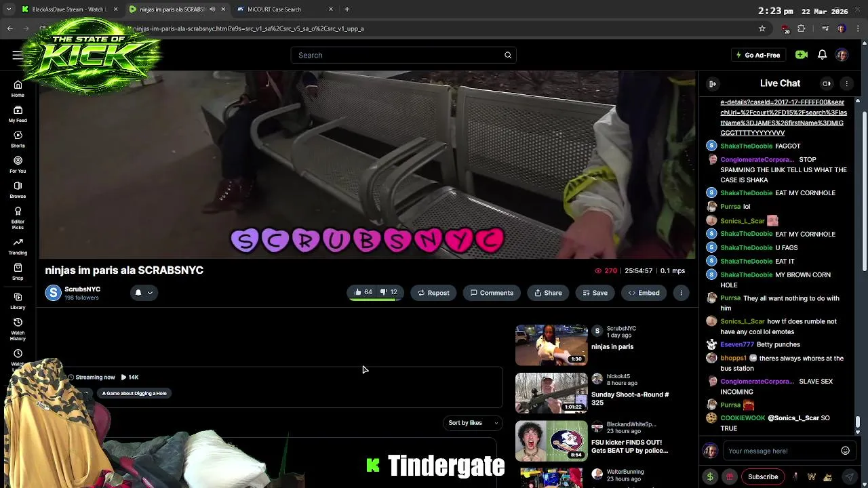Click the Repost button
The width and height of the screenshot is (868, 488).
pyautogui.click(x=433, y=293)
